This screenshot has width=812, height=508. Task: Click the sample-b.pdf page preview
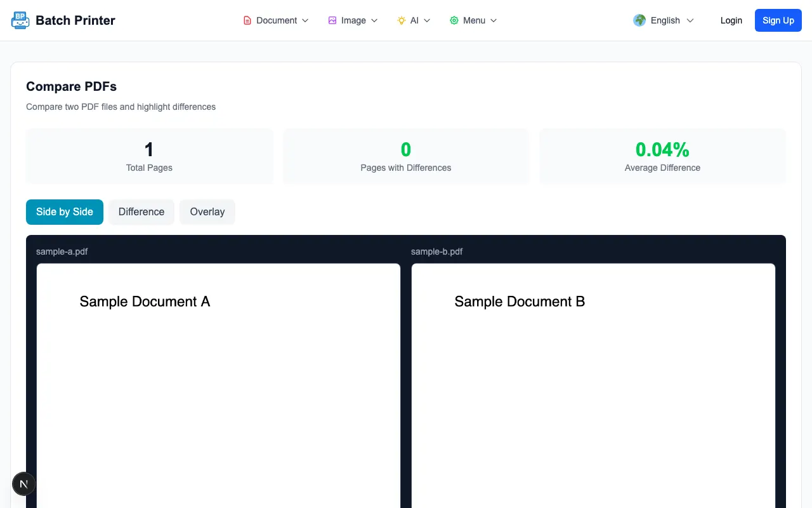593,385
